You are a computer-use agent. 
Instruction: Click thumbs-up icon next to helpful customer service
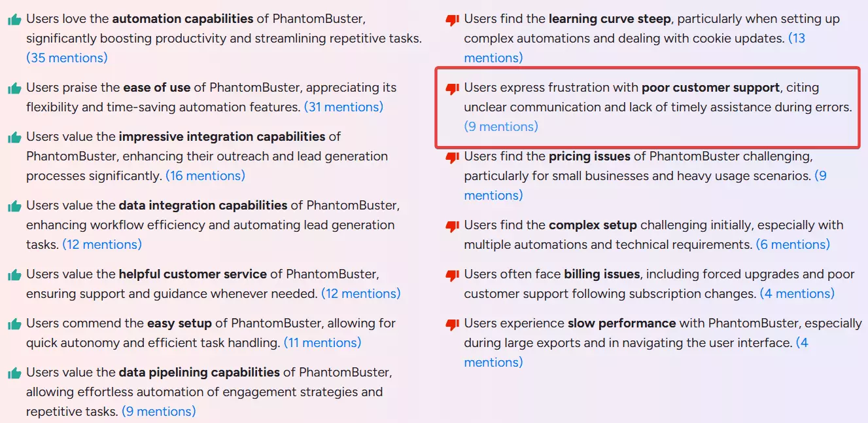click(x=14, y=275)
